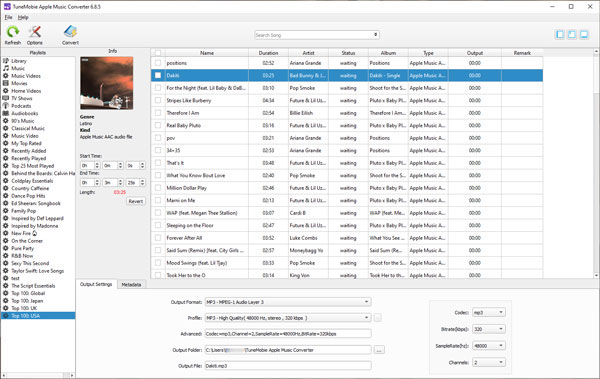Check the box for song Dakiti
600x379 pixels.
click(158, 75)
